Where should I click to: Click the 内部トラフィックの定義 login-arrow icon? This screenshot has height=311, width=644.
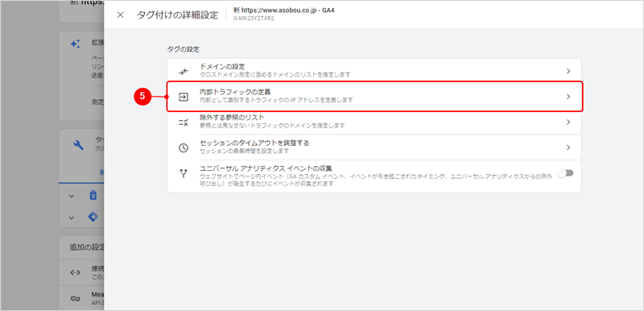[x=184, y=97]
